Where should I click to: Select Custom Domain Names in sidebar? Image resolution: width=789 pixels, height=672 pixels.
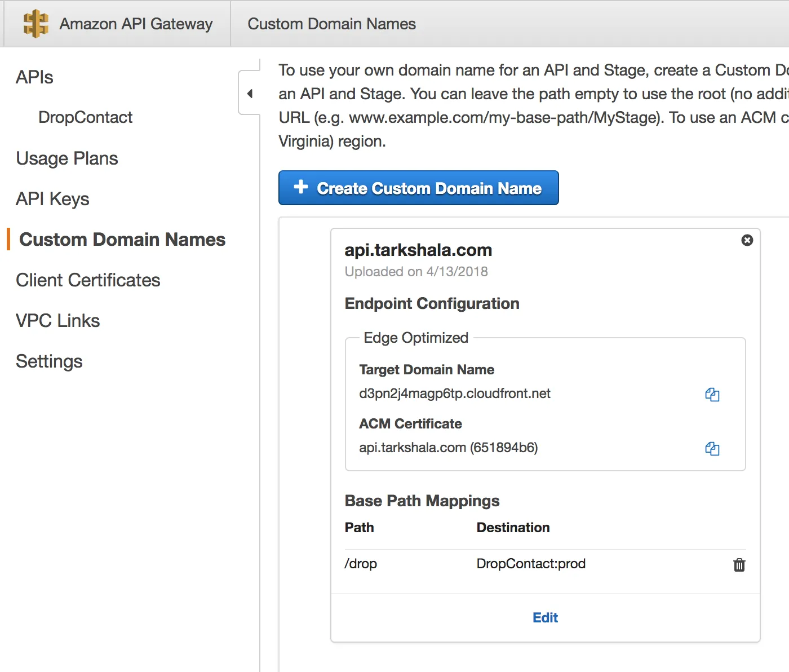click(122, 240)
